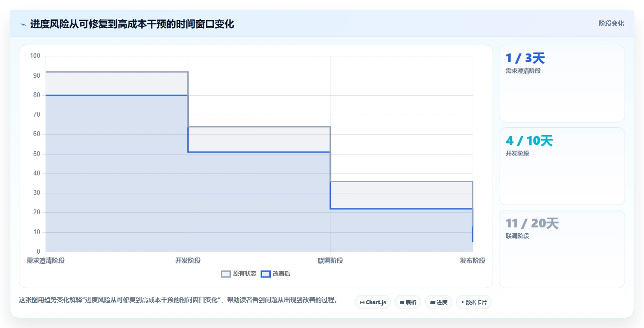Click the 发布阶段 x-axis label
This screenshot has width=644, height=328.
pos(473,260)
